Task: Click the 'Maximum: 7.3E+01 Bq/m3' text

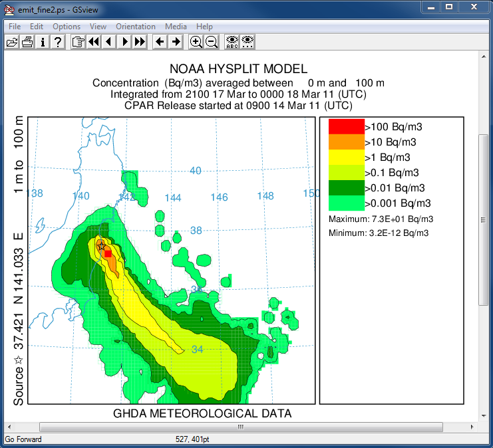Action: click(381, 219)
